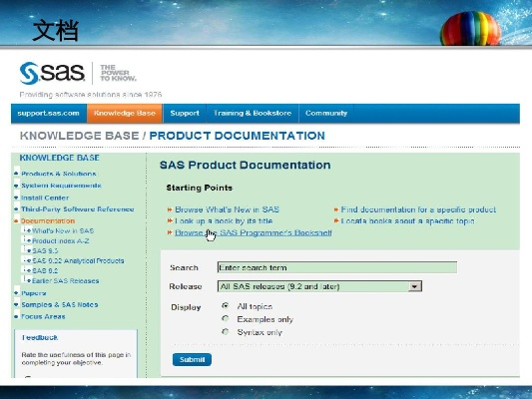Open the Training & Bookstore tab
The width and height of the screenshot is (532, 399).
(x=253, y=114)
